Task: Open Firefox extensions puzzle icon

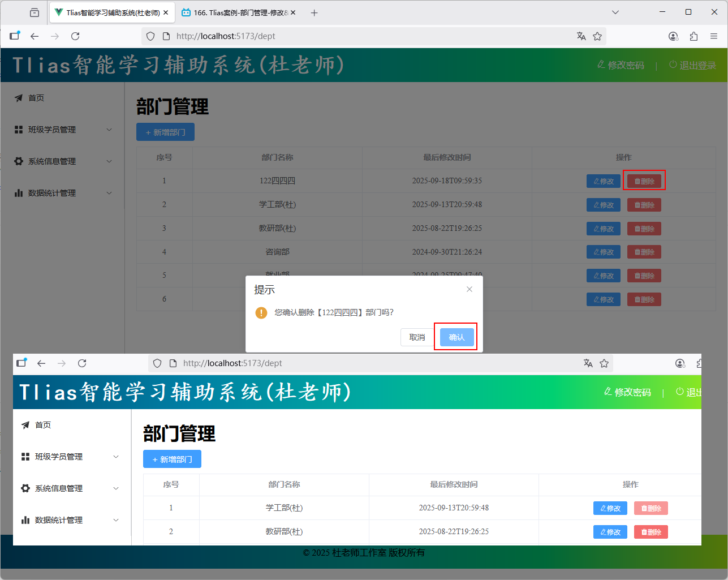Action: coord(693,36)
